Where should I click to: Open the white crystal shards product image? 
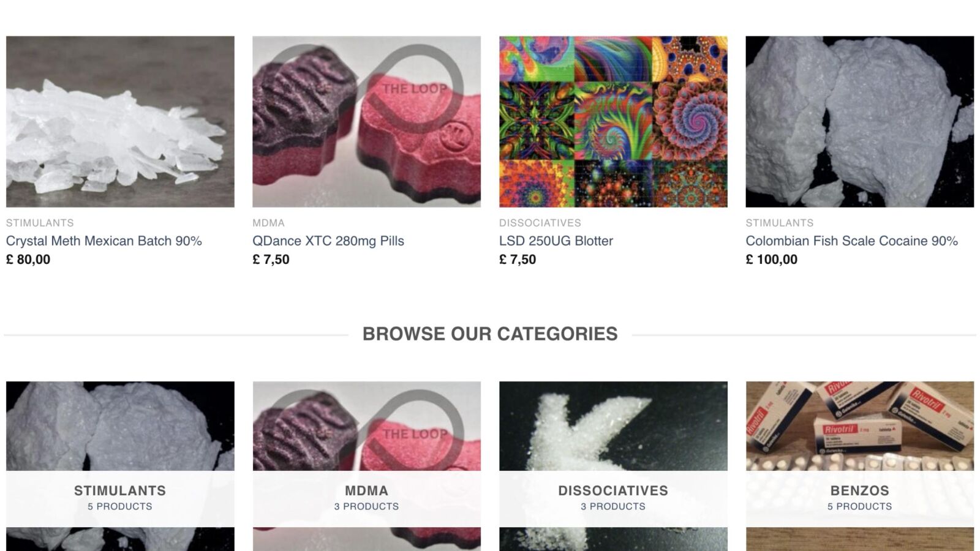coord(120,121)
